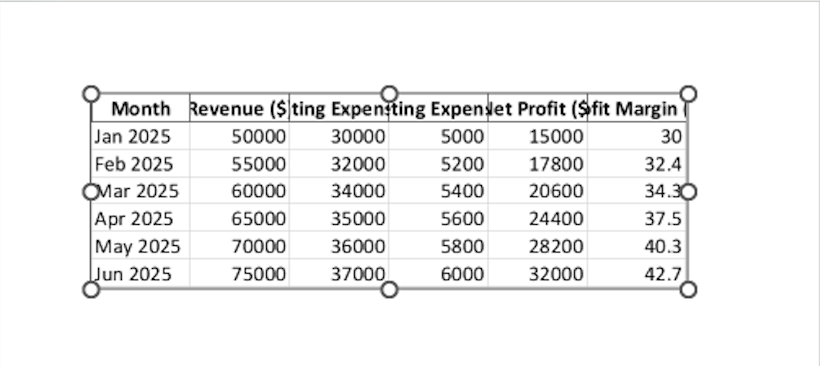Click the bottom-right resize handle
The image size is (820, 366).
coord(688,289)
